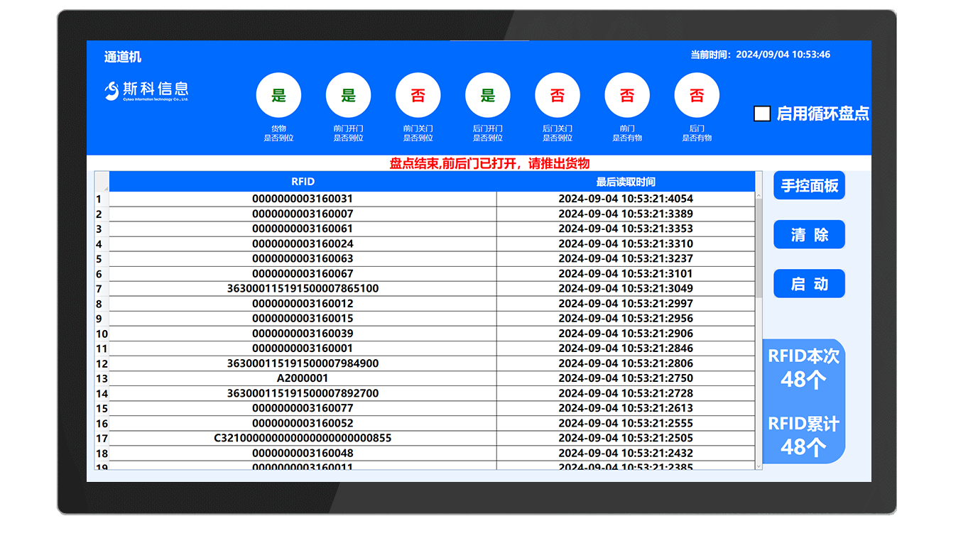The width and height of the screenshot is (973, 560).
Task: Click the 斯科信息 company logo
Action: (147, 91)
